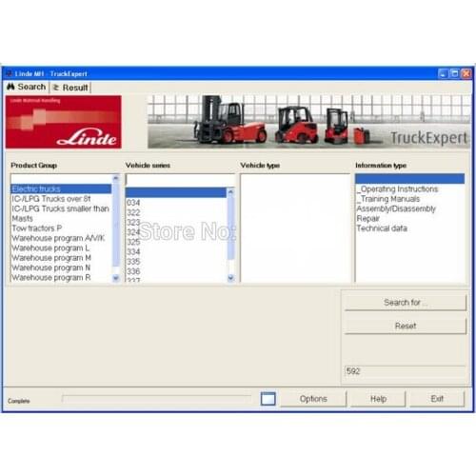Click down arrow of Vehicle series scrollbar
Viewport: 476px width, 476px height.
point(230,278)
